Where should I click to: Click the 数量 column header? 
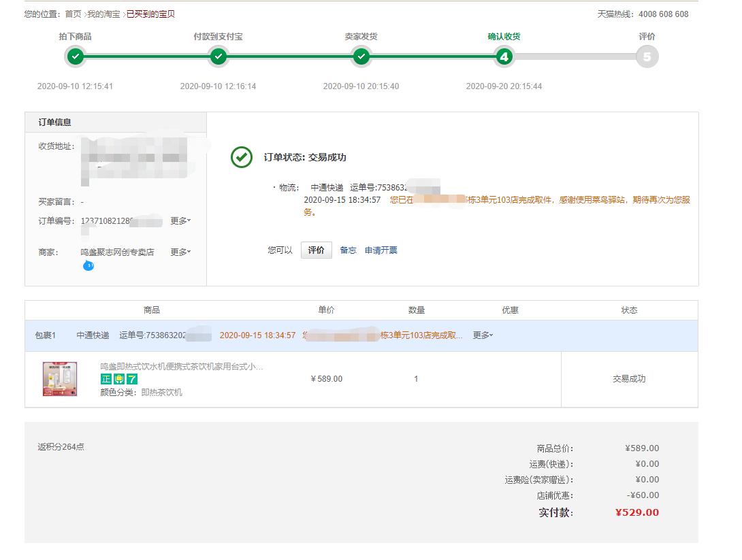coord(417,310)
